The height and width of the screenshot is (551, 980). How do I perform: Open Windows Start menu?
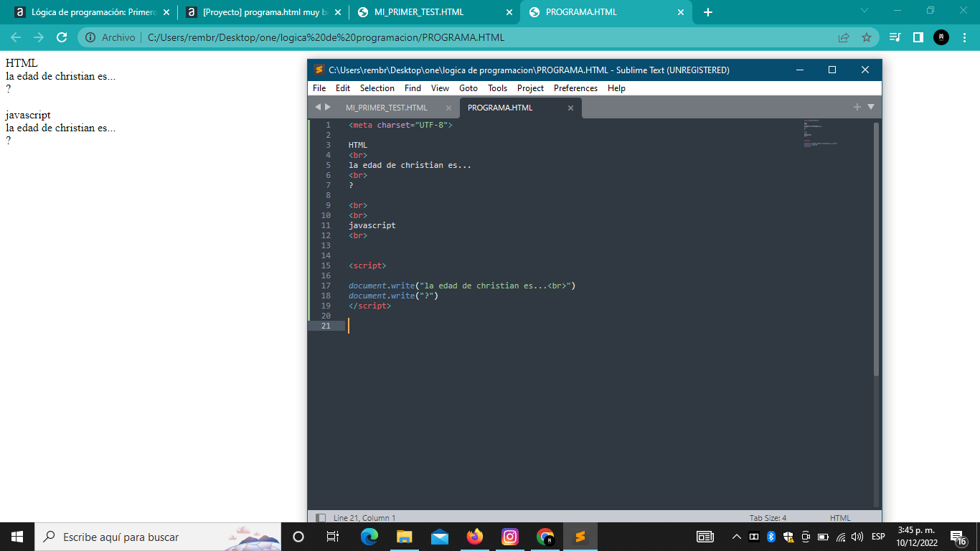(x=17, y=537)
